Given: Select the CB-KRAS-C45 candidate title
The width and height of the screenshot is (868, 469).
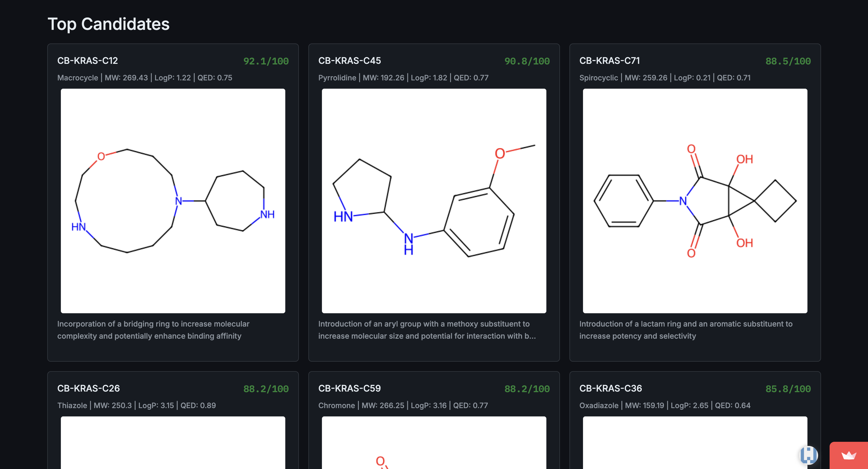Looking at the screenshot, I should [349, 61].
